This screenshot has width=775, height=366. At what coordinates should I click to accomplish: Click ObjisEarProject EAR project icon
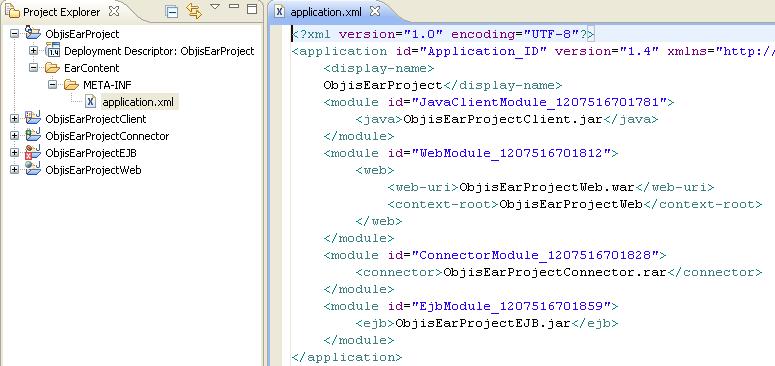pos(33,33)
